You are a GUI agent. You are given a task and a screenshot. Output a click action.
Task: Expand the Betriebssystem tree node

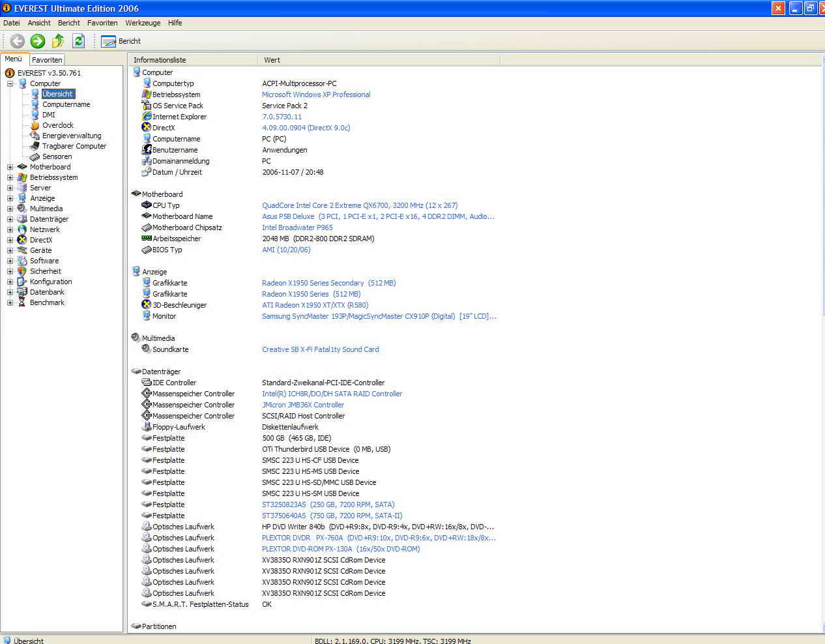click(x=10, y=177)
